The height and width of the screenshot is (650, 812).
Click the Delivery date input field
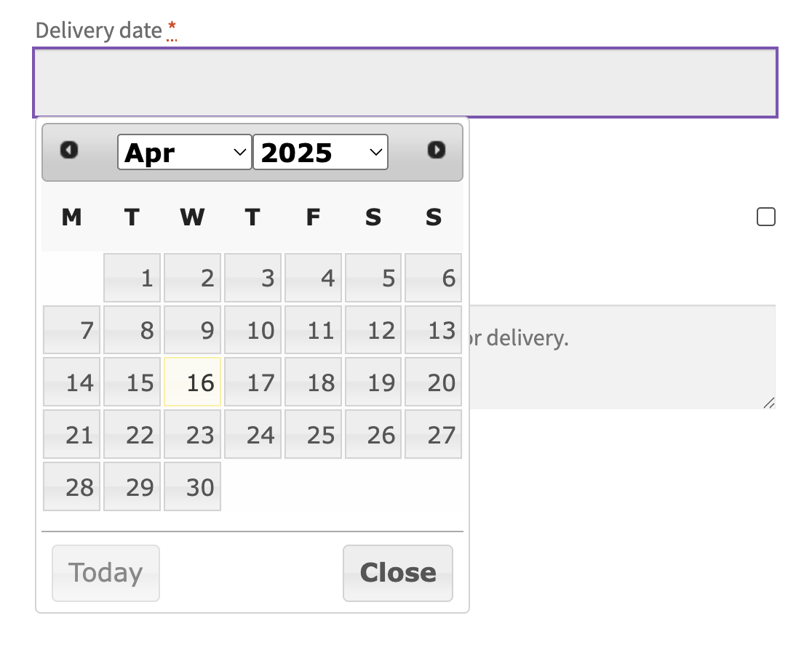(x=405, y=83)
